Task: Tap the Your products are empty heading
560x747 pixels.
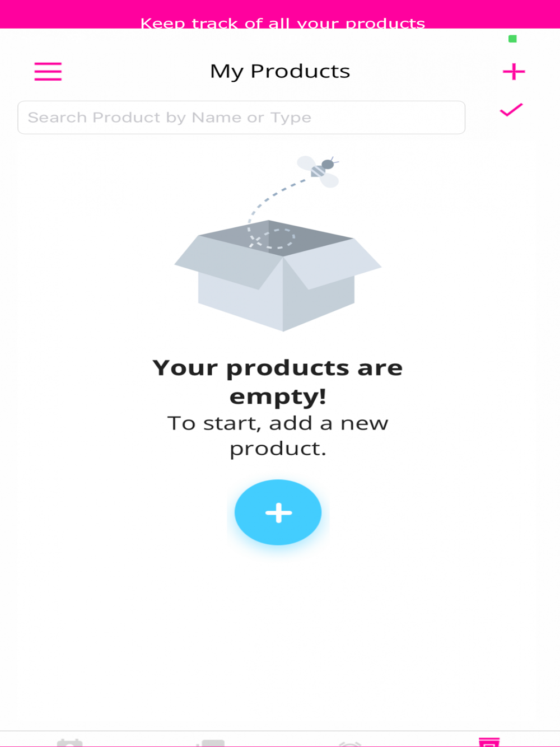Action: click(x=278, y=382)
